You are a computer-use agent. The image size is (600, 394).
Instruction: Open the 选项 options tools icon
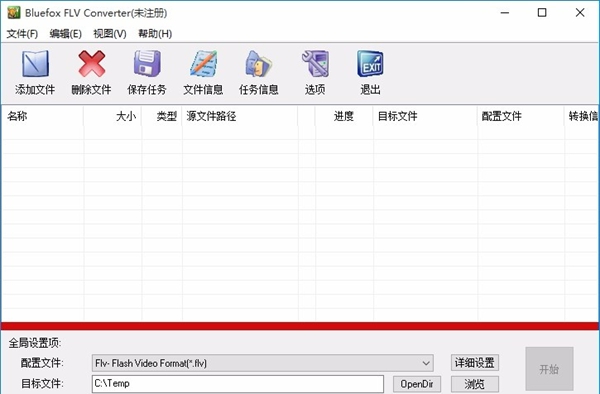[x=315, y=64]
